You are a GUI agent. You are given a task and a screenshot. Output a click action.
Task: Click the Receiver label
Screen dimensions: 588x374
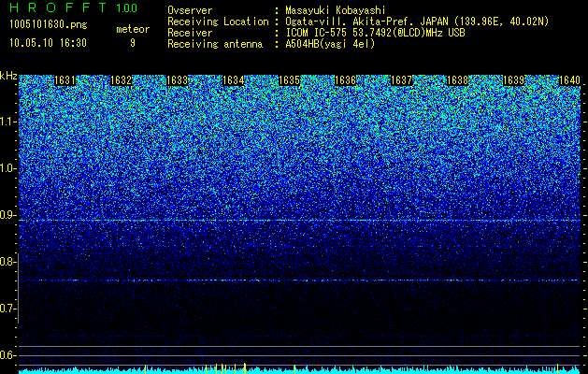pyautogui.click(x=190, y=33)
